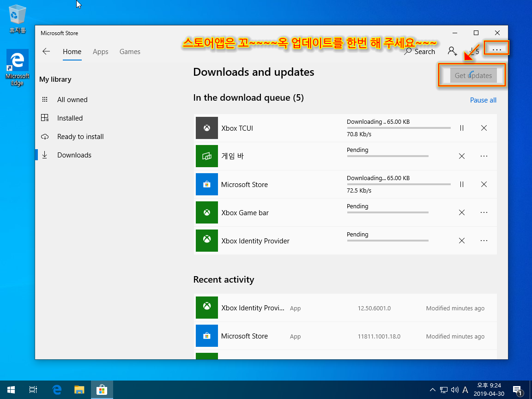The height and width of the screenshot is (399, 532).
Task: Click the Ready to install cloud icon
Action: coord(45,137)
